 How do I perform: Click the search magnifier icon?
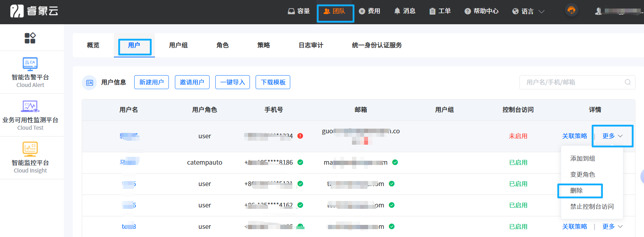628,82
